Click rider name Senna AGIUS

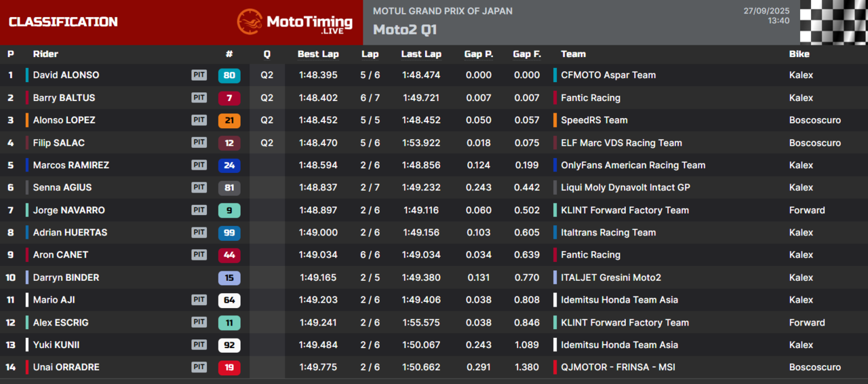62,187
